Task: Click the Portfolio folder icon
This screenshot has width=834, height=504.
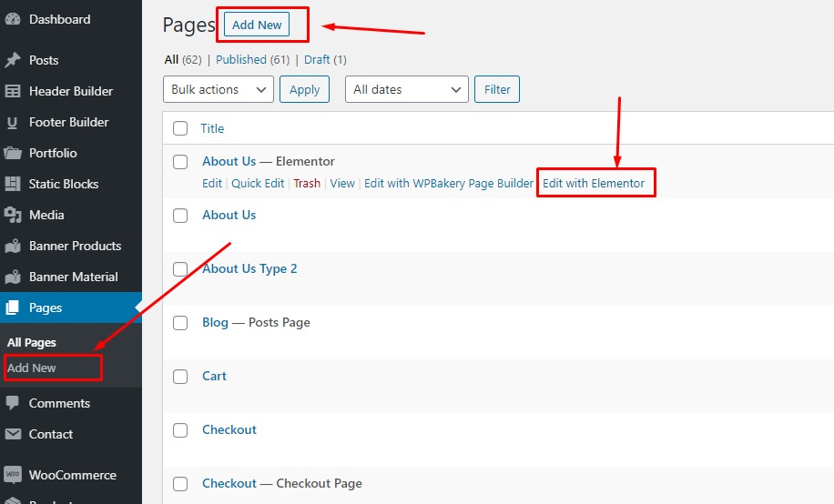Action: pyautogui.click(x=13, y=153)
